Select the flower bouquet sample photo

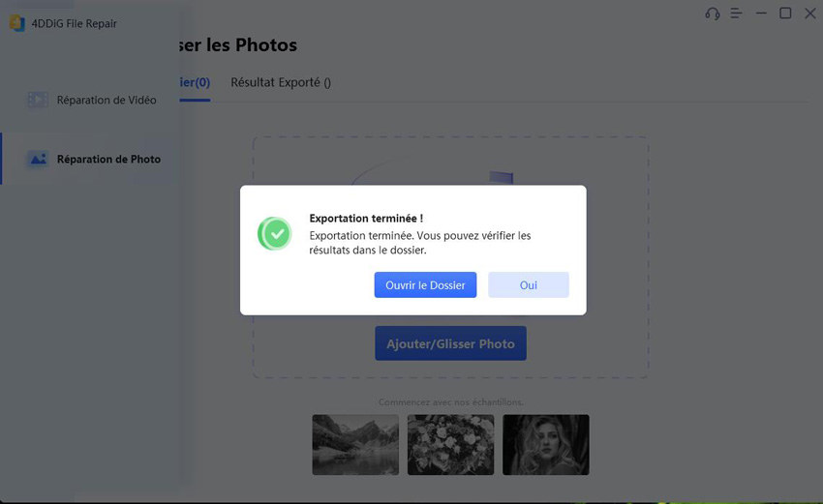click(x=450, y=445)
